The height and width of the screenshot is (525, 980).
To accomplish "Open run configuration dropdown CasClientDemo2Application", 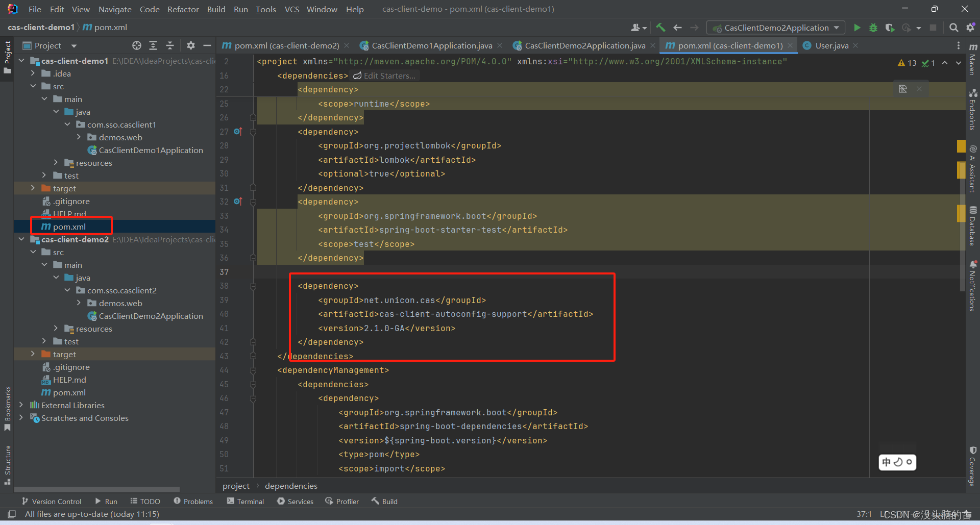I will (776, 28).
